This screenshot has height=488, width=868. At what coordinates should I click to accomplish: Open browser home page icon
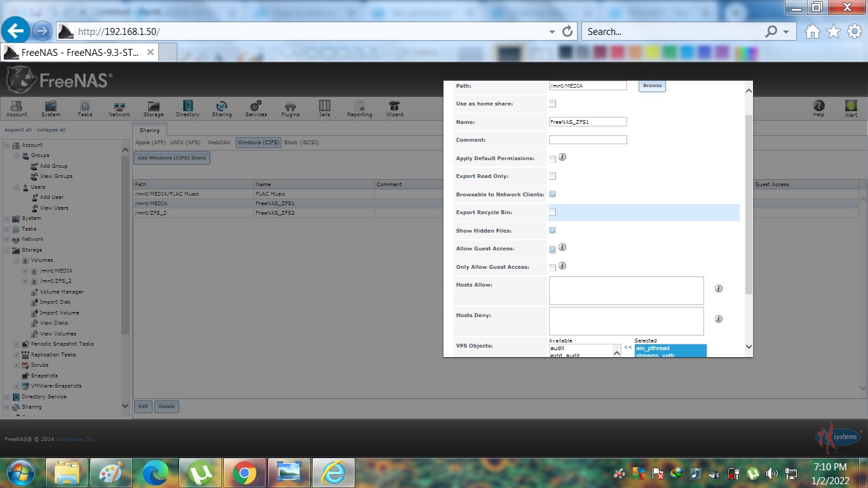(x=813, y=32)
